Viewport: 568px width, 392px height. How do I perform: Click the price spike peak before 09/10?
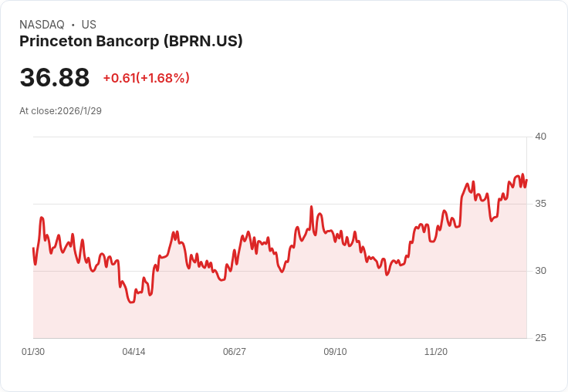(311, 207)
